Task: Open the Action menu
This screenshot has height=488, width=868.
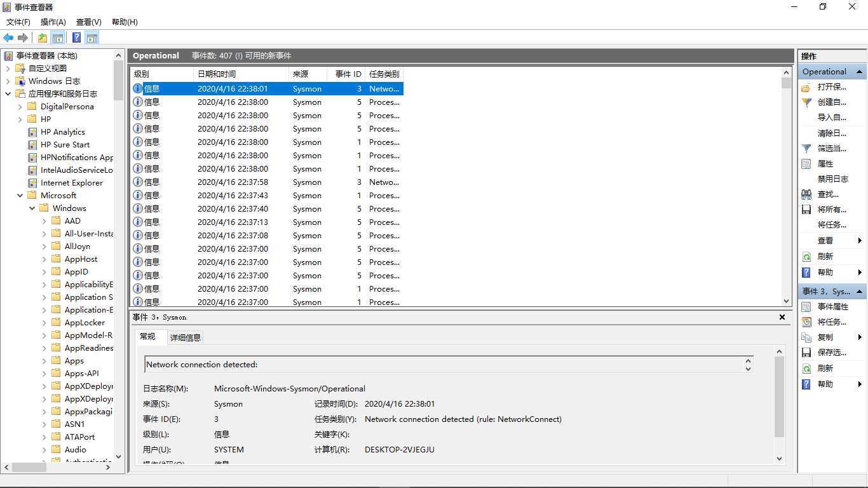Action: 53,22
